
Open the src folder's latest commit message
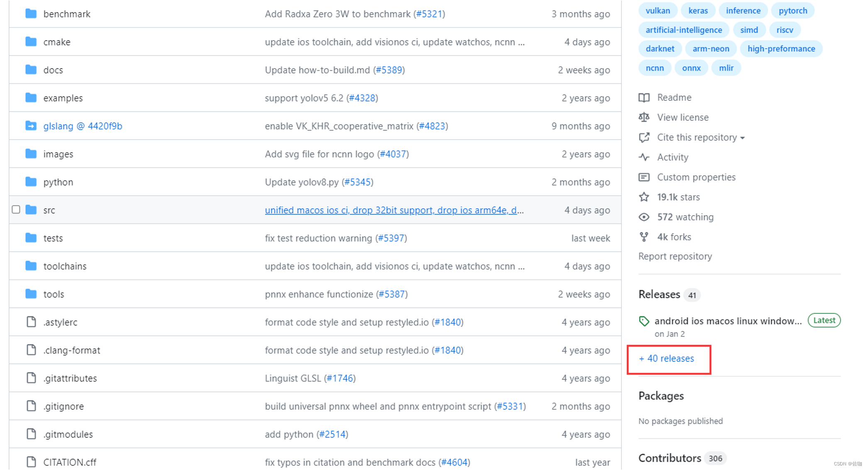point(394,210)
